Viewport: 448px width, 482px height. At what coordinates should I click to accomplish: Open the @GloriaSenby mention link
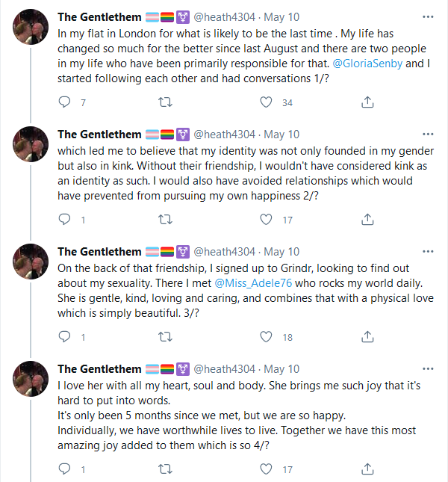pos(367,64)
